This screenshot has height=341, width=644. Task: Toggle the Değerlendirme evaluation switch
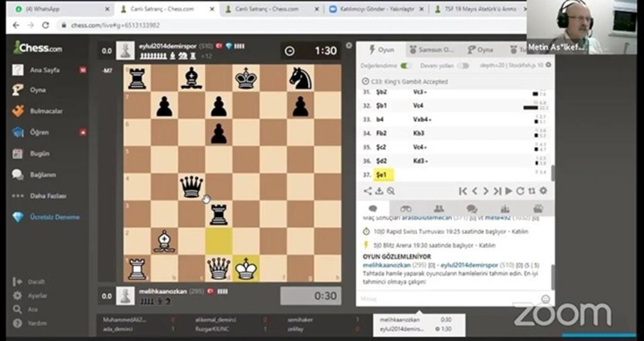point(405,65)
